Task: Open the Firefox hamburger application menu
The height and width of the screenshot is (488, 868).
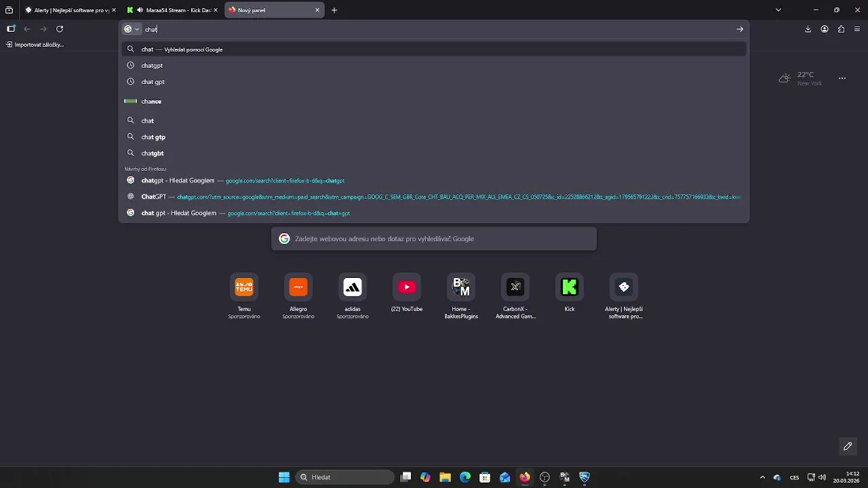Action: click(857, 29)
